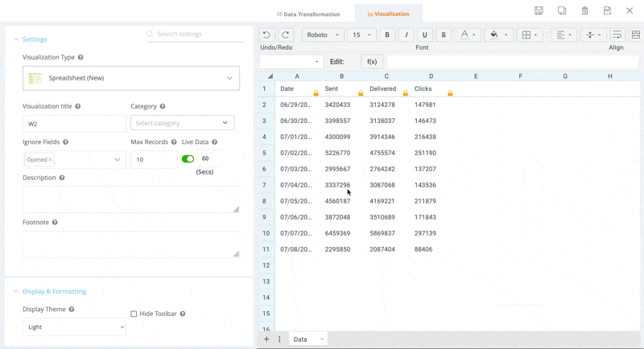Viewport: 644px width, 349px height.
Task: Click the Visualization title field containing W2
Action: (x=74, y=124)
